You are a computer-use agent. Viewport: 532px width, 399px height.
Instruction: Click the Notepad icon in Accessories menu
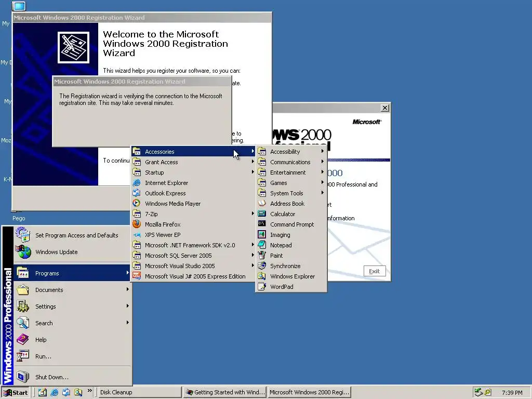coord(262,245)
